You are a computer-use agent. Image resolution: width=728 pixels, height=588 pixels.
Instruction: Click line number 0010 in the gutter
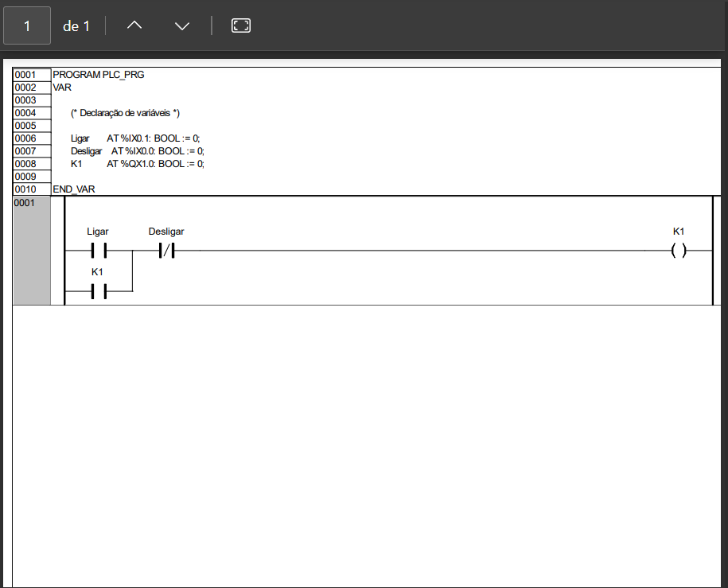pyautogui.click(x=25, y=189)
